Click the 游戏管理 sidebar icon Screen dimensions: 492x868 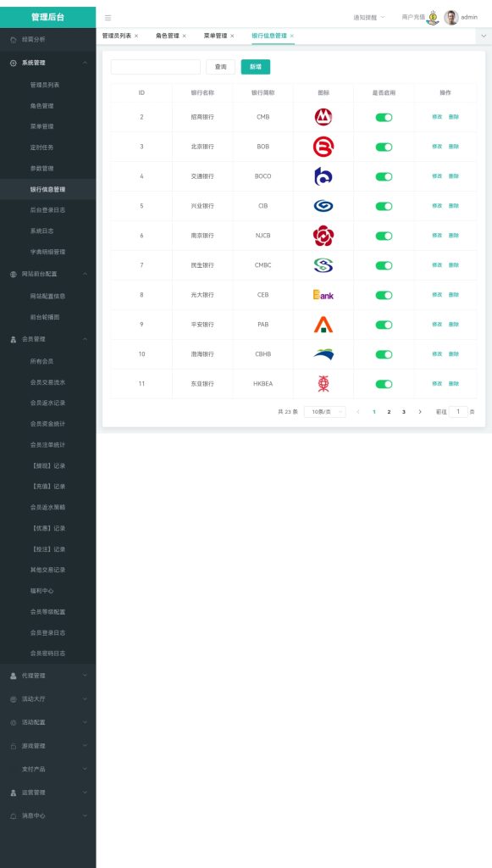[14, 746]
